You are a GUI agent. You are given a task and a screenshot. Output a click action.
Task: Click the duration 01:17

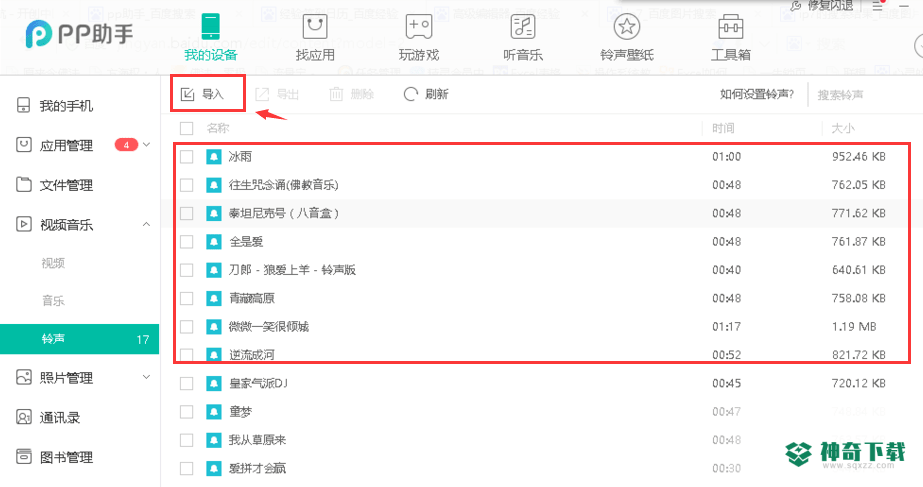coord(726,326)
